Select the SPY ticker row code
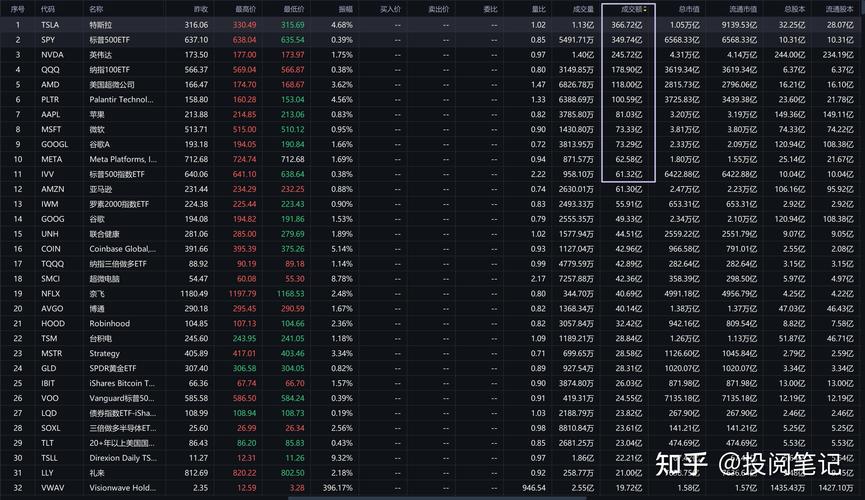 coord(48,40)
